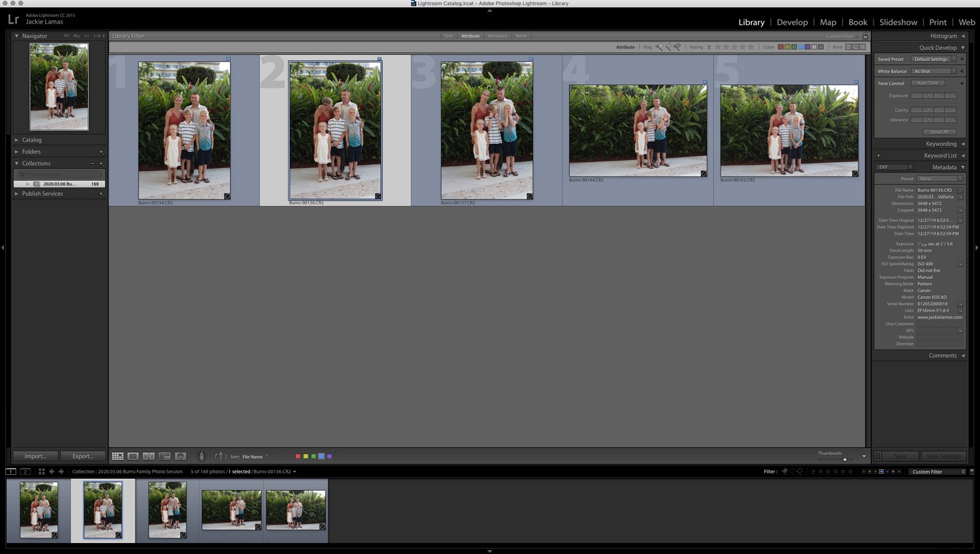Screen dimensions: 980x554
Task: Pick the Painter spray can tool
Action: click(201, 456)
